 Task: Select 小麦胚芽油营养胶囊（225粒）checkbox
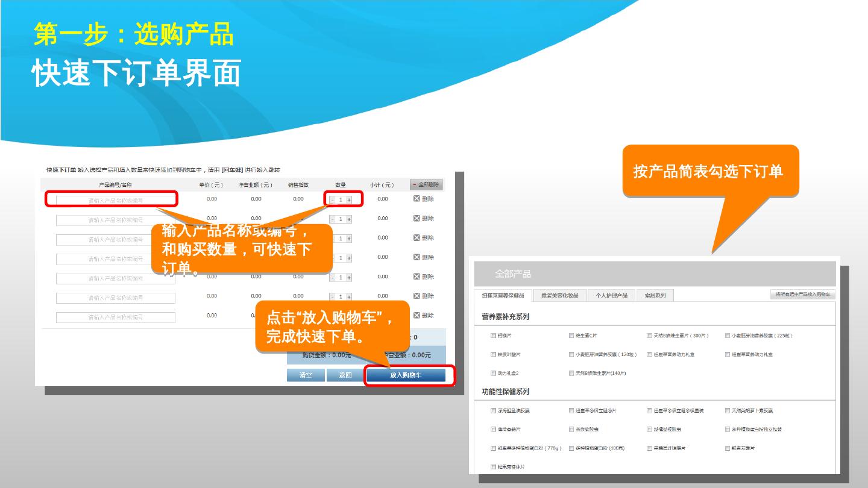[728, 336]
